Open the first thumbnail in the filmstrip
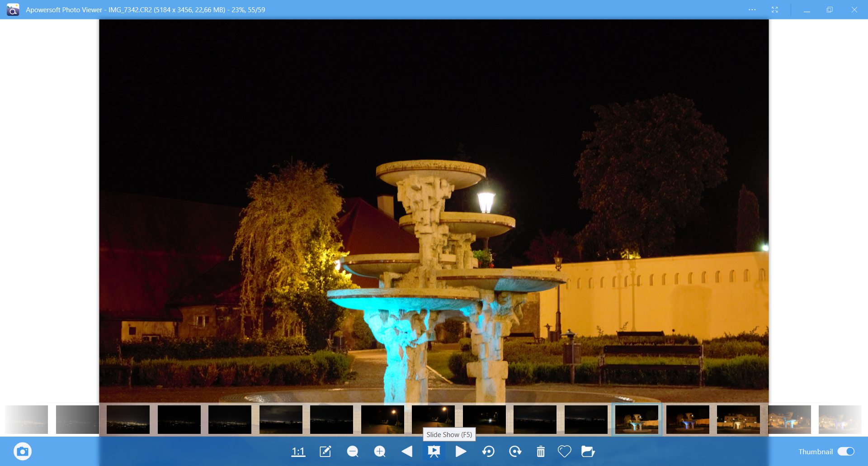 (26, 419)
